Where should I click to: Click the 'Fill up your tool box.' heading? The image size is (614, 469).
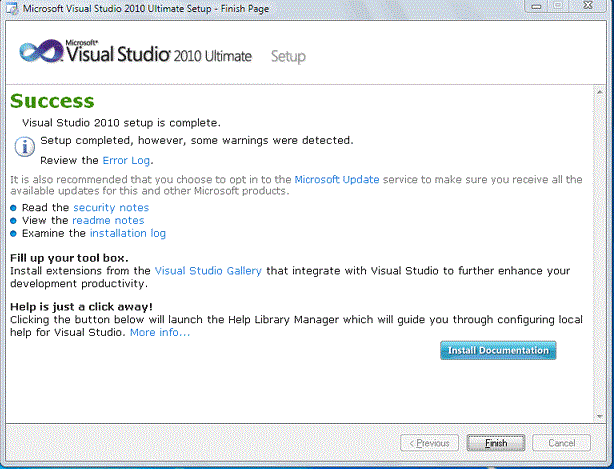tap(69, 258)
